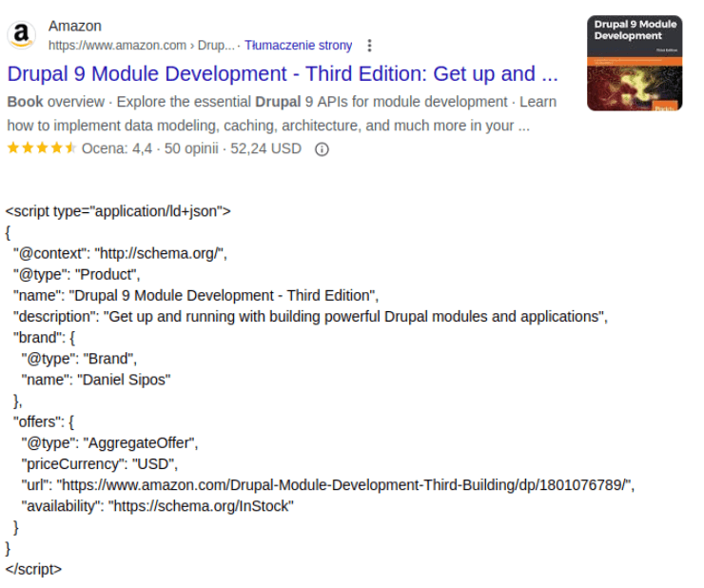Click the "@context" schema.org line
This screenshot has width=704, height=588.
coord(120,253)
